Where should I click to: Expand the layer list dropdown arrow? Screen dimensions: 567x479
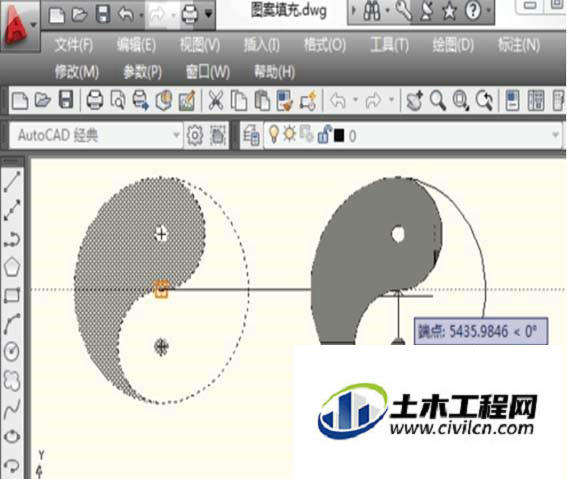pos(555,135)
